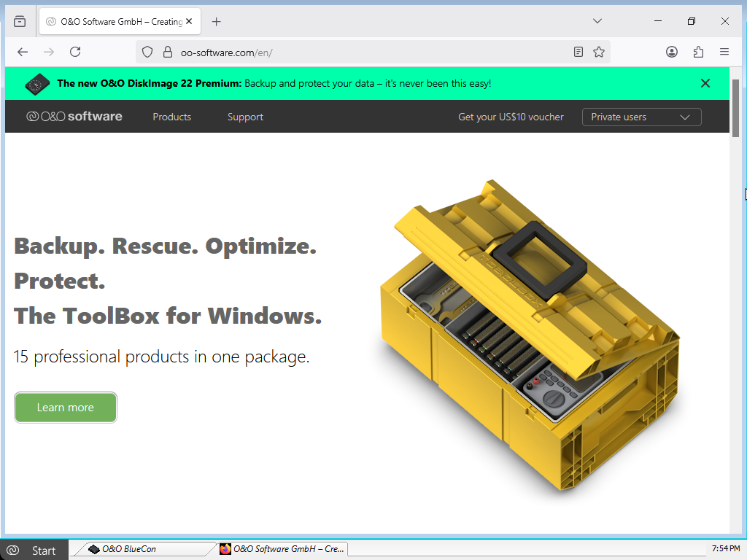Open the Start menu in the taskbar
The width and height of the screenshot is (747, 560).
pyautogui.click(x=34, y=550)
